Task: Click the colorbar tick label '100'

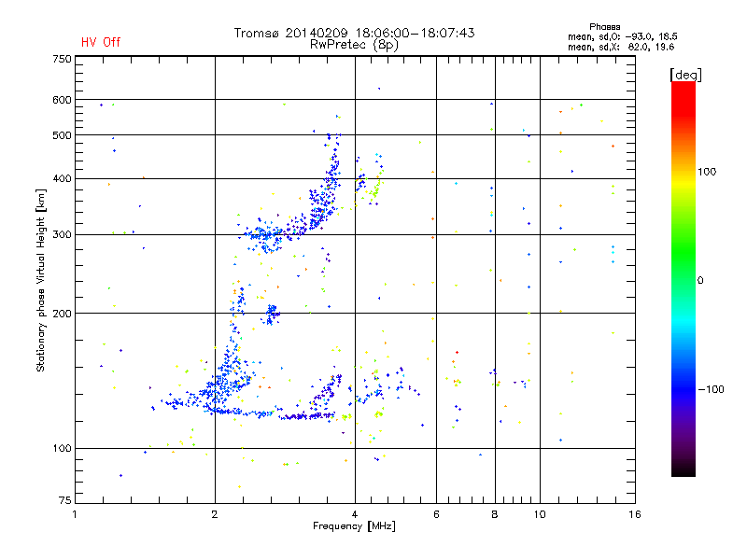Action: click(707, 172)
